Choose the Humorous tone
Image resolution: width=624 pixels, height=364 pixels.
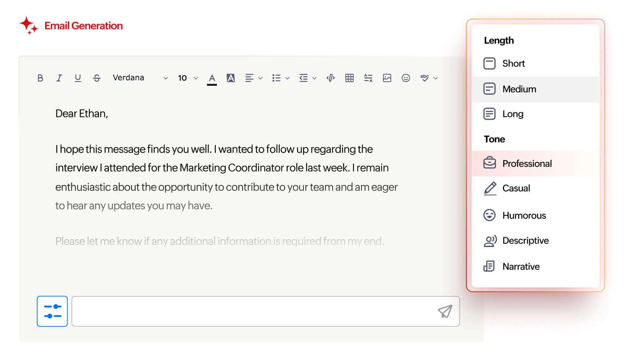(x=524, y=215)
